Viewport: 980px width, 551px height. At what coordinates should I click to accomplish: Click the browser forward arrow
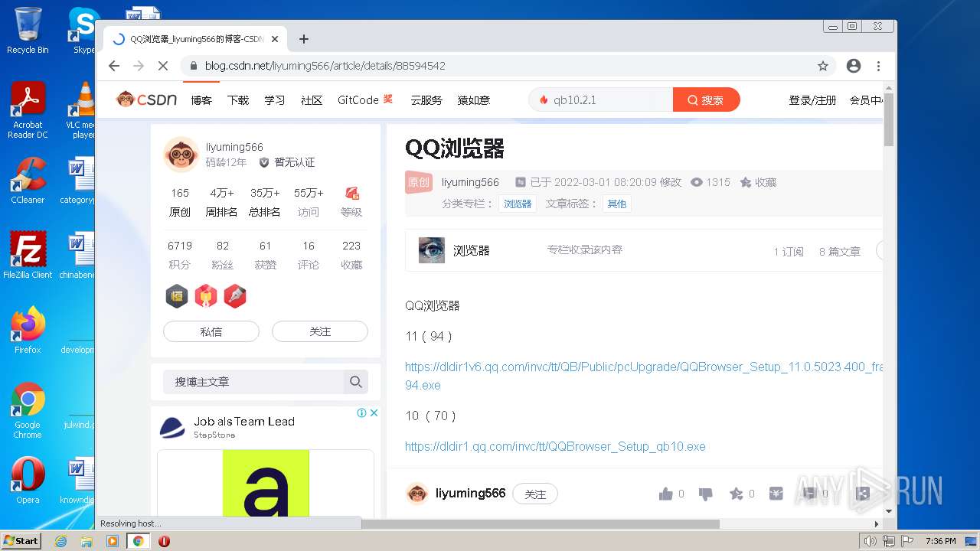(x=139, y=66)
